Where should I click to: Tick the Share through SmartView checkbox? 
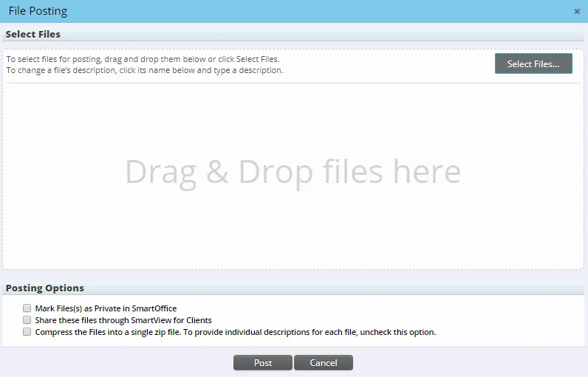27,320
